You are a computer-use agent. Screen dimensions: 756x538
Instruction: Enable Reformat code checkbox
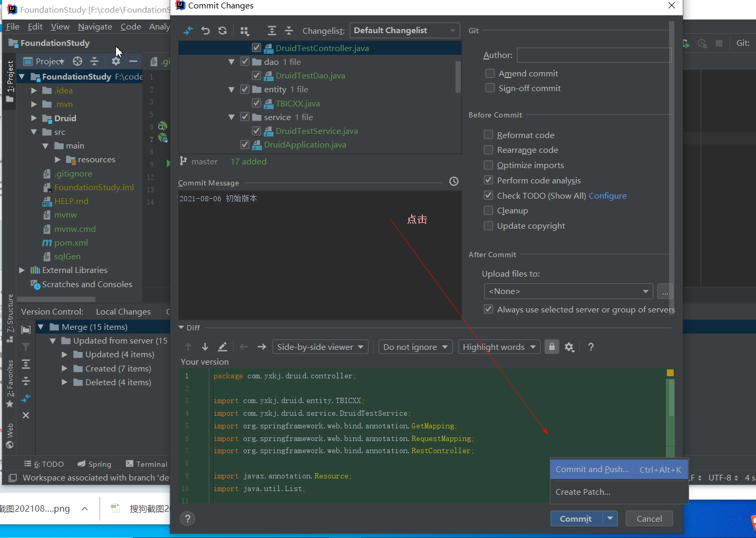tap(489, 135)
